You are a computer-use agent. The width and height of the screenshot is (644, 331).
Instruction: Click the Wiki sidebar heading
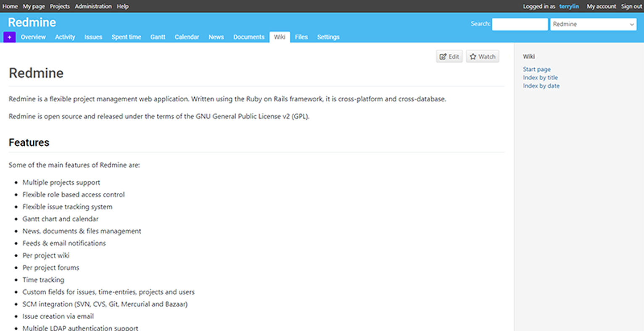click(529, 56)
